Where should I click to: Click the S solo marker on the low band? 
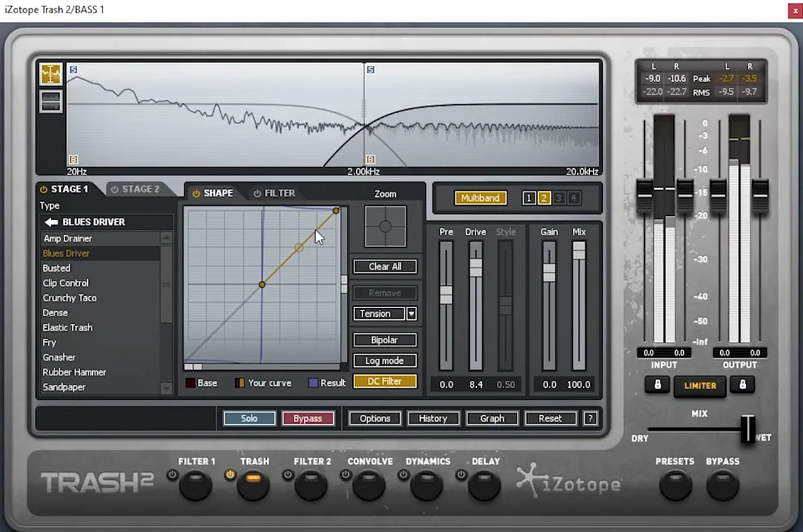point(73,70)
